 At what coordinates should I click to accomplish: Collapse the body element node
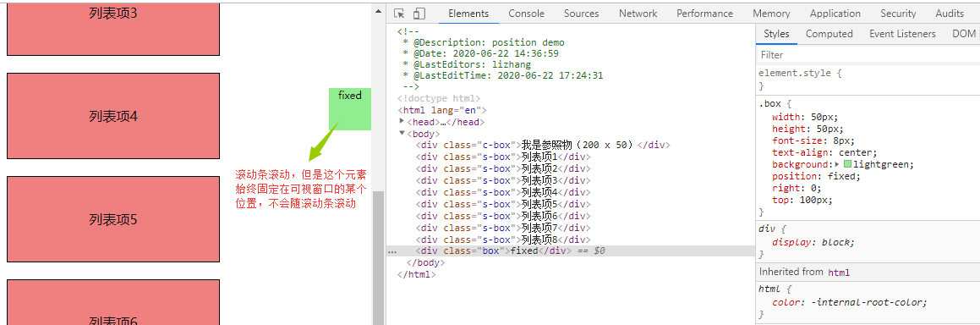402,133
